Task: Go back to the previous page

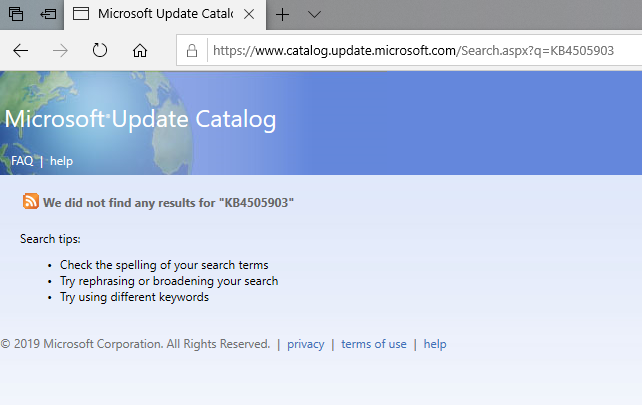Action: coord(20,50)
